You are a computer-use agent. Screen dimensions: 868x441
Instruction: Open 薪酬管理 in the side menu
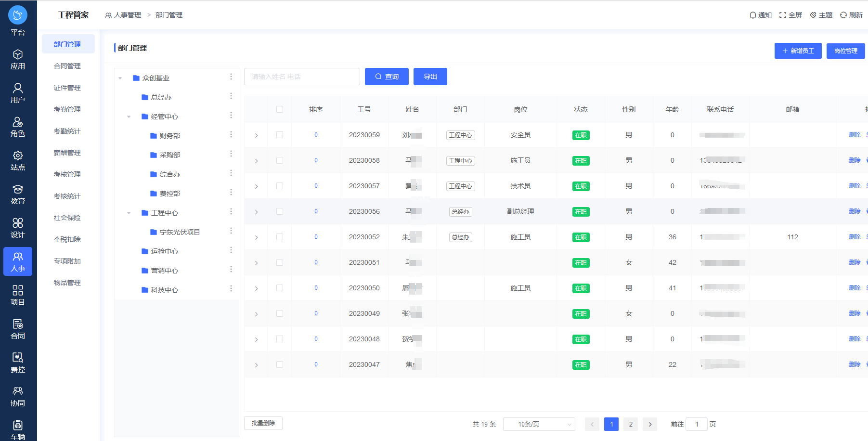[x=67, y=153]
